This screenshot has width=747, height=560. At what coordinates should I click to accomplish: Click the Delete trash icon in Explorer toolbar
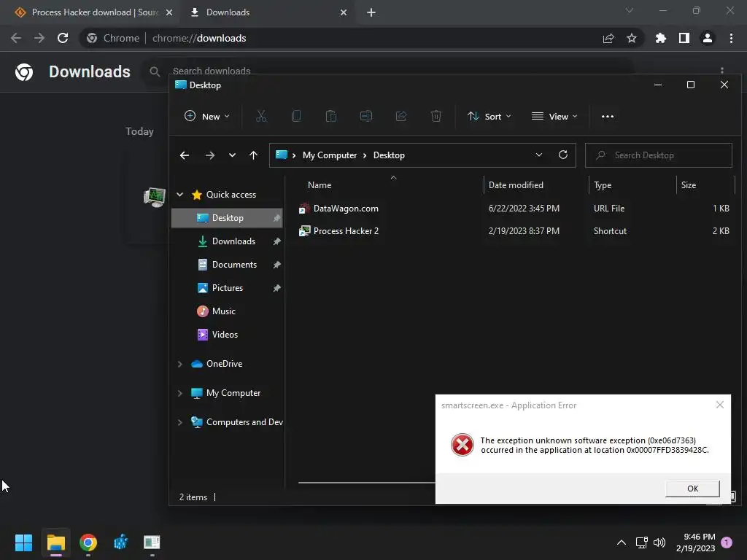click(x=436, y=116)
